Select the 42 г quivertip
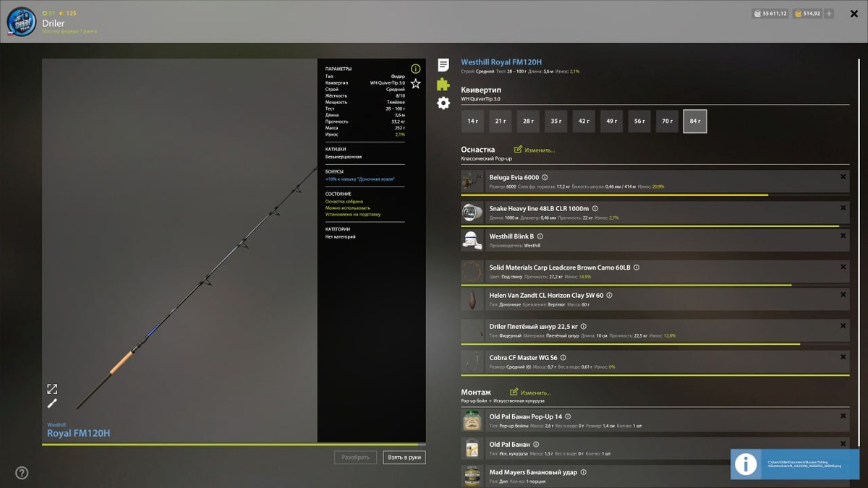This screenshot has height=488, width=868. tap(584, 121)
